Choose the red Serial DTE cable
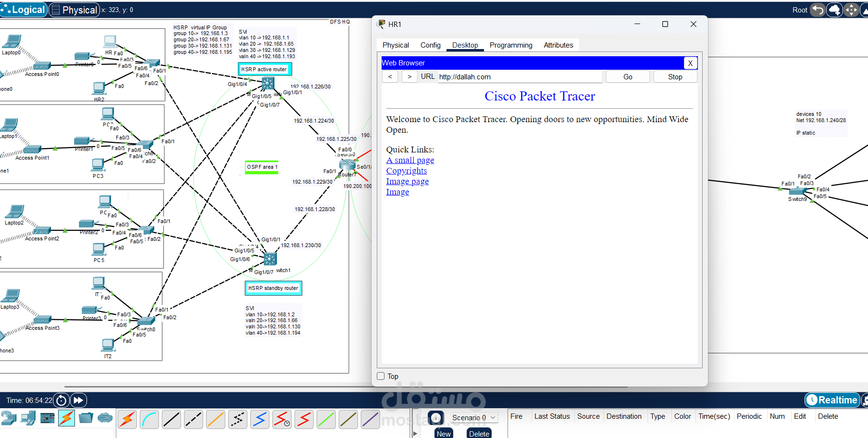Image resolution: width=868 pixels, height=438 pixels. coord(304,420)
